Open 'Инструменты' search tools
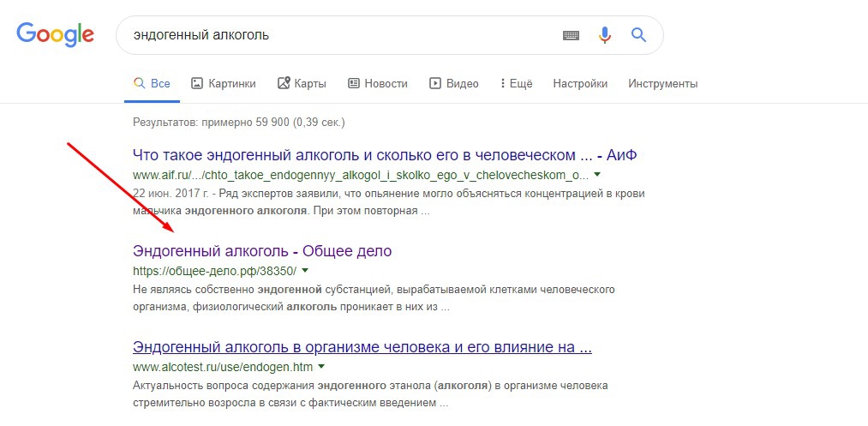 pos(662,84)
